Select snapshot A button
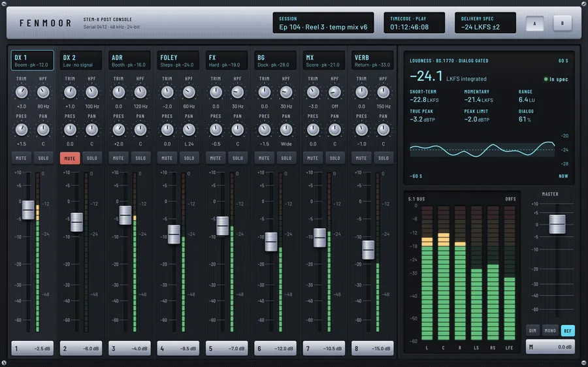 [534, 24]
